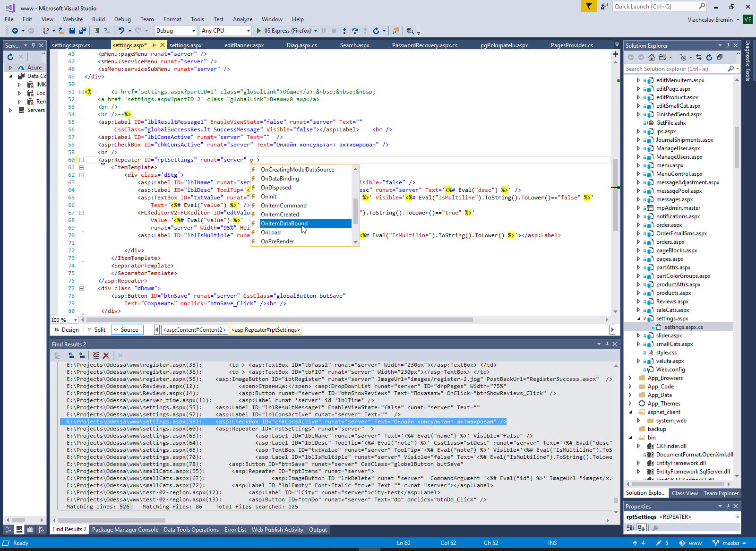The image size is (756, 551).
Task: Expand the App_Code folder node
Action: coord(630,387)
